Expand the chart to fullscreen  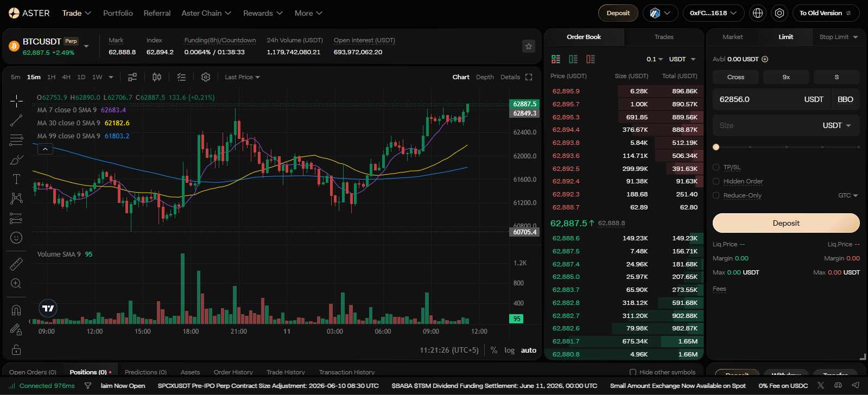point(529,77)
